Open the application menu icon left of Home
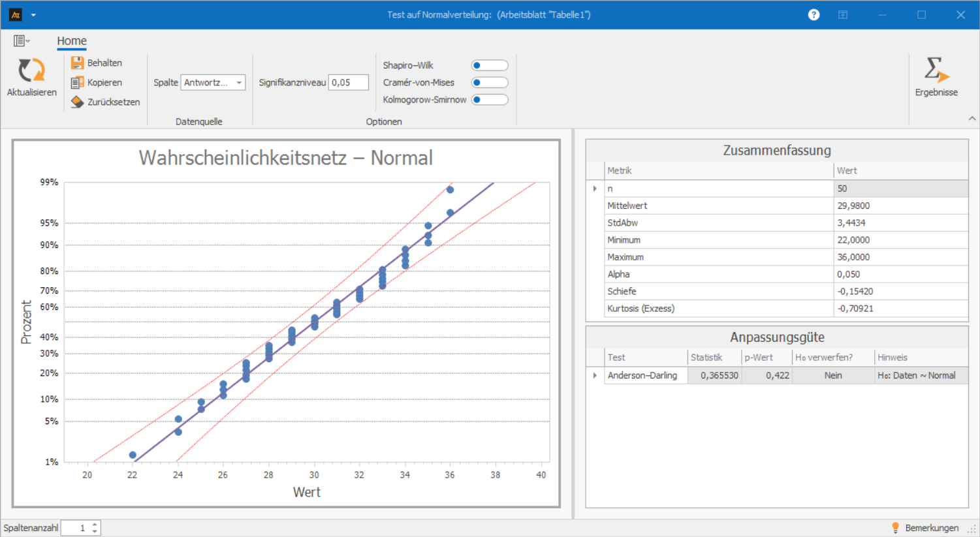980x537 pixels. (21, 41)
